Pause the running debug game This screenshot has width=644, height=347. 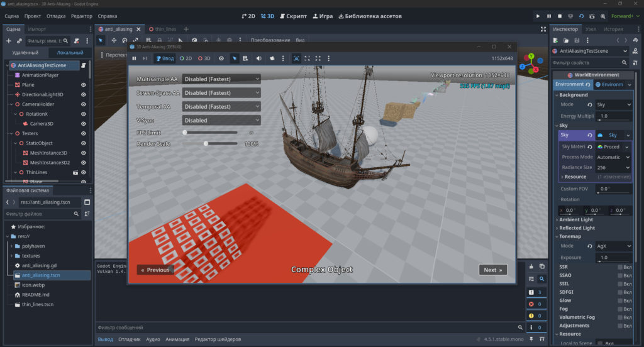134,58
